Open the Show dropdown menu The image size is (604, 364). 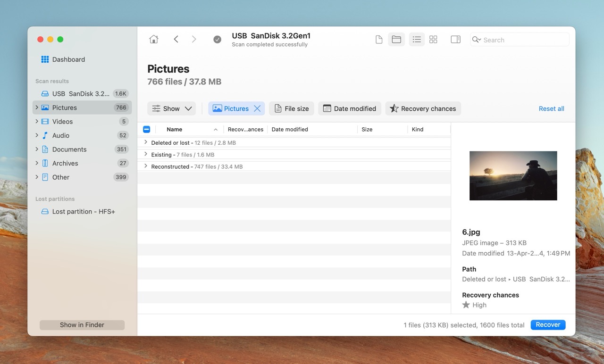point(171,108)
